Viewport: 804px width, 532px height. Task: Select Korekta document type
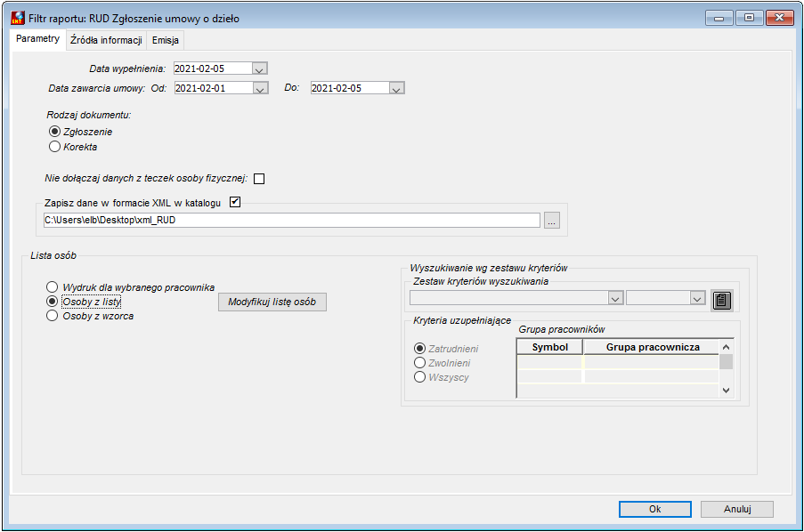[54, 147]
